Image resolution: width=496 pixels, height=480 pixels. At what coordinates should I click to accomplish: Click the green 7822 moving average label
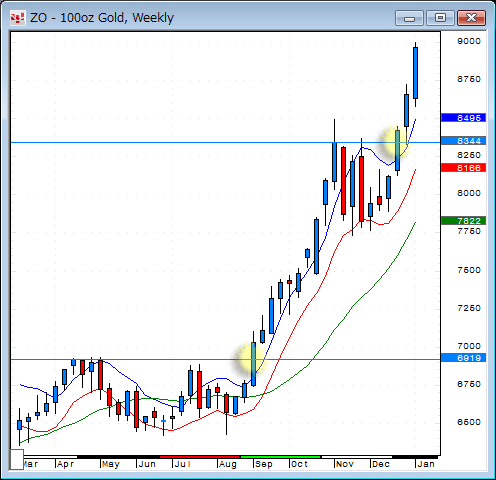(464, 221)
